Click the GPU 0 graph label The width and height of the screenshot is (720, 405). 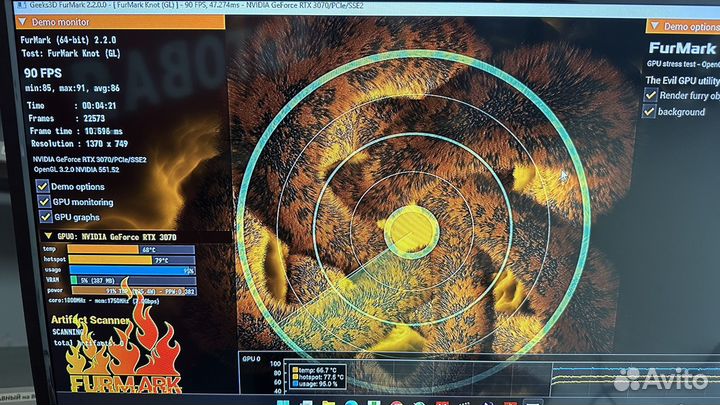point(251,359)
